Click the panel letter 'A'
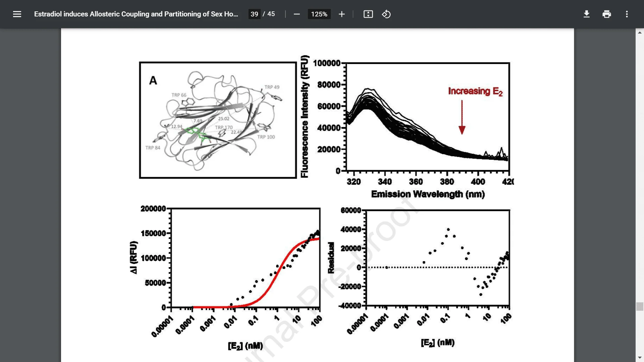The height and width of the screenshot is (362, 644). coord(153,80)
